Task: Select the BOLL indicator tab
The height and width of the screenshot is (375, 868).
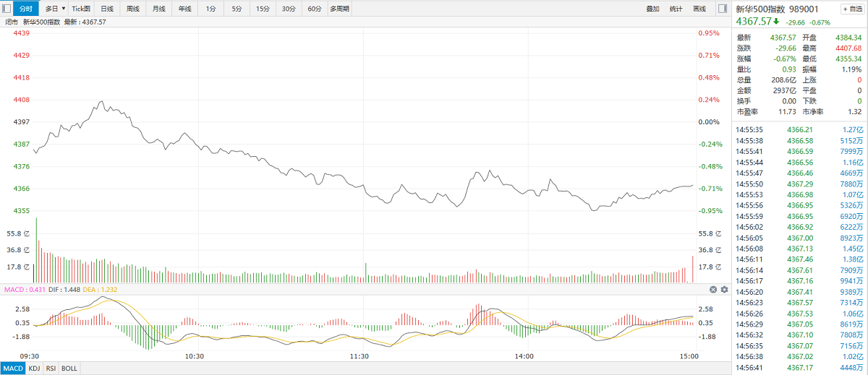Action: click(69, 368)
